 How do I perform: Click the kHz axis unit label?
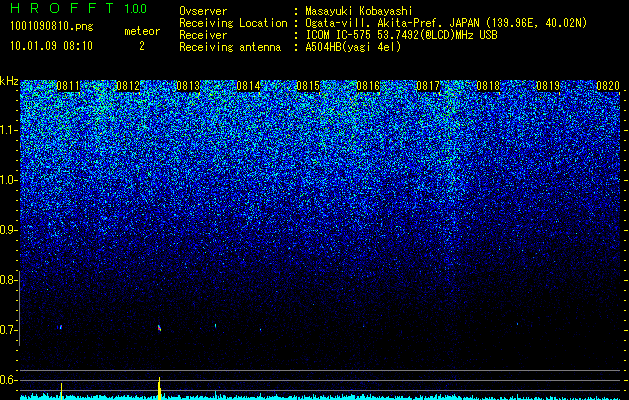tap(9, 81)
